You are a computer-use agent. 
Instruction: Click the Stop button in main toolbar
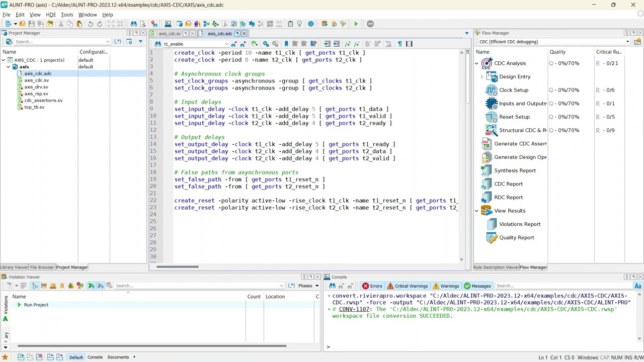370,24
